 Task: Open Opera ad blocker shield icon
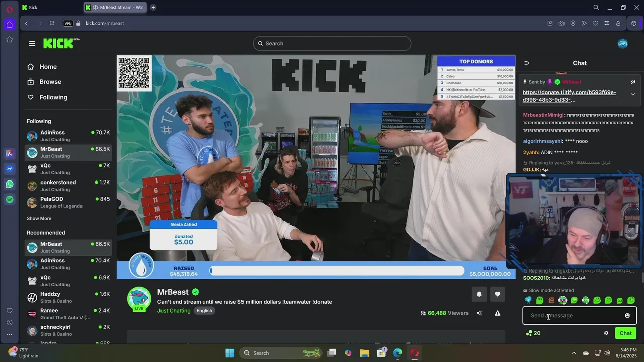573,23
